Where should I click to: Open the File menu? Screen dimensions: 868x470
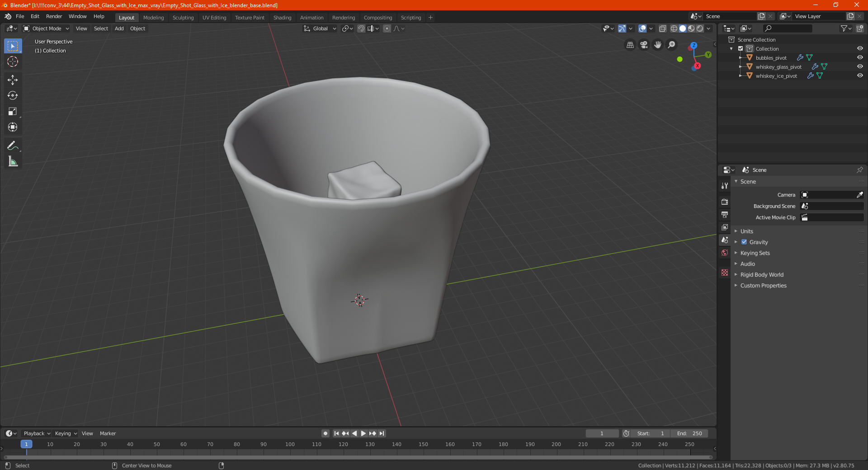coord(20,16)
